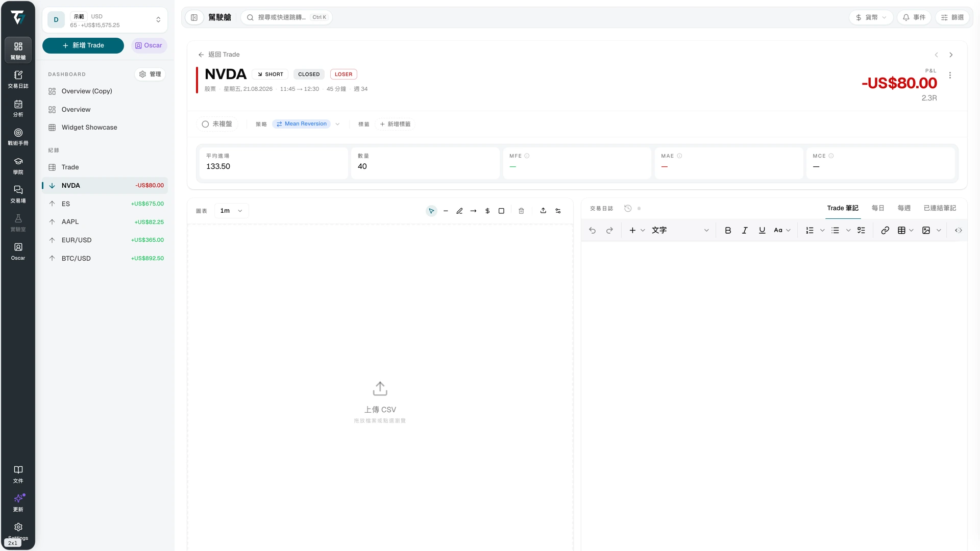This screenshot has height=551, width=980.
Task: Toggle underline formatting in notes
Action: 762,231
